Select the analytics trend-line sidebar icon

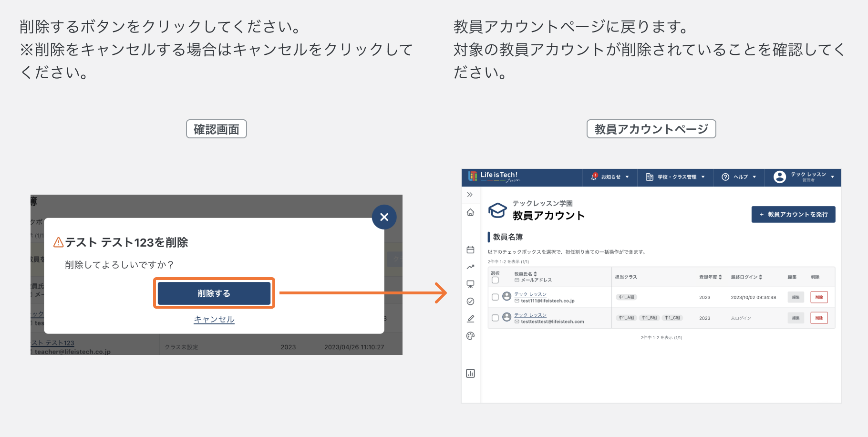click(x=471, y=267)
